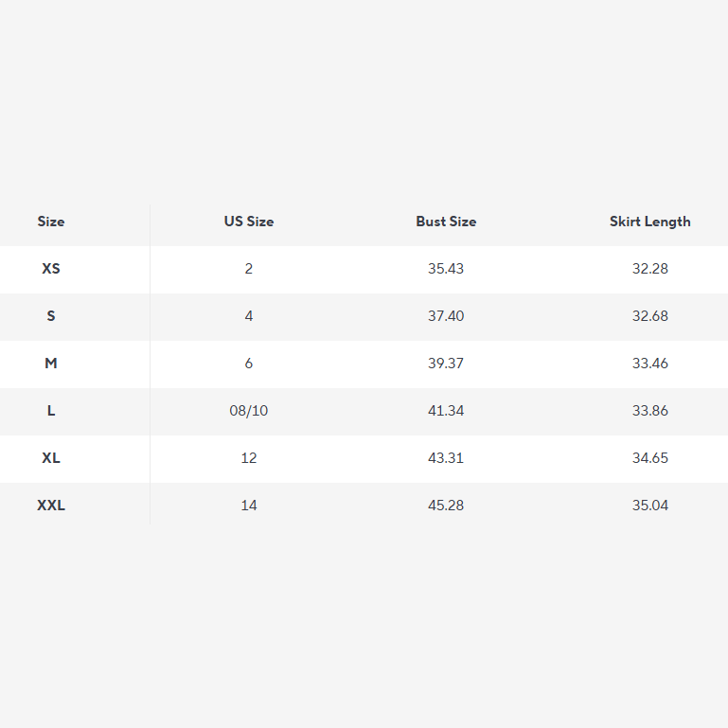This screenshot has height=728, width=728.
Task: Select the S size row label
Action: coord(51,316)
